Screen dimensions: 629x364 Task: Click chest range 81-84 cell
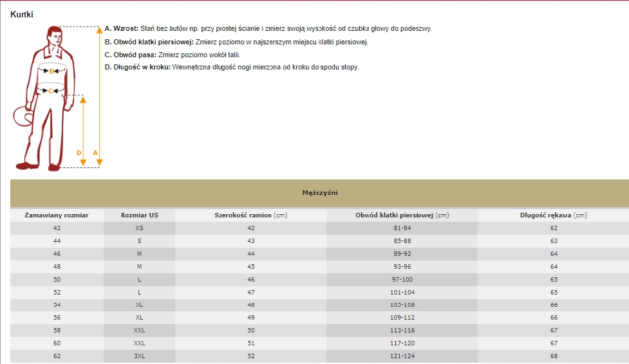click(x=402, y=228)
